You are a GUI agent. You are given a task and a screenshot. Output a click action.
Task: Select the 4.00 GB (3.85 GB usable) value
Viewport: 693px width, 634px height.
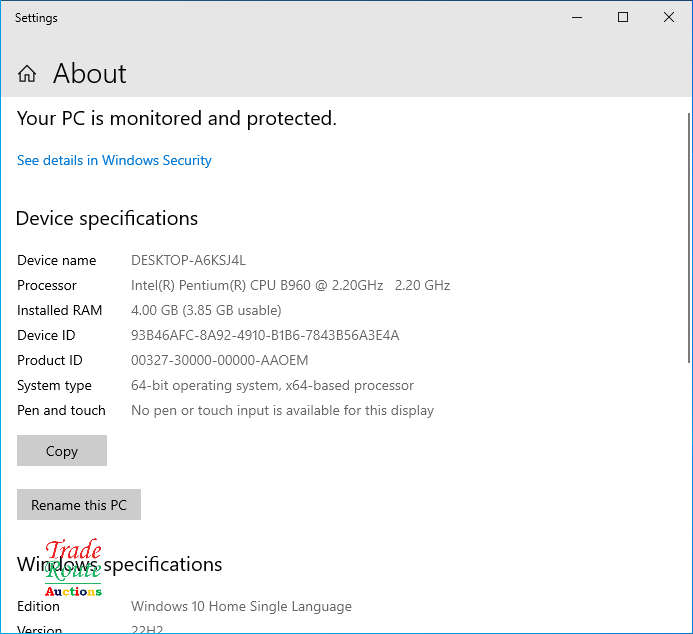206,311
